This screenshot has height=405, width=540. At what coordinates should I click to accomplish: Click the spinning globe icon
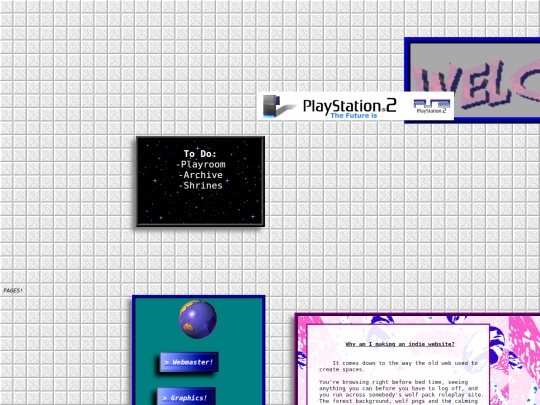198,319
